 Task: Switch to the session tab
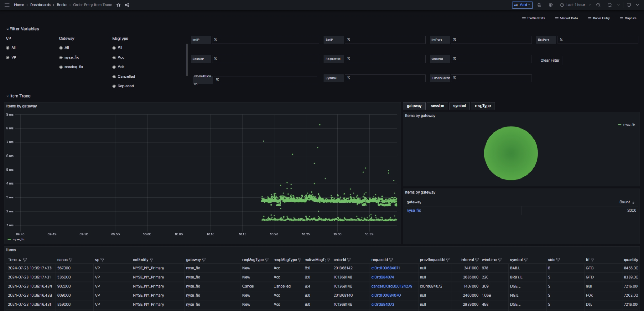point(438,106)
